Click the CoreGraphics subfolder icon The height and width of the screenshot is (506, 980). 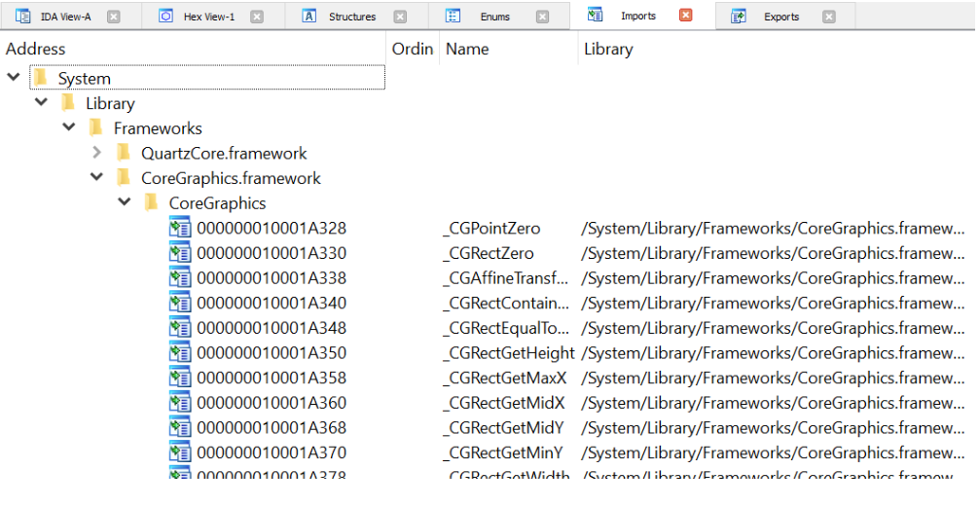[151, 202]
